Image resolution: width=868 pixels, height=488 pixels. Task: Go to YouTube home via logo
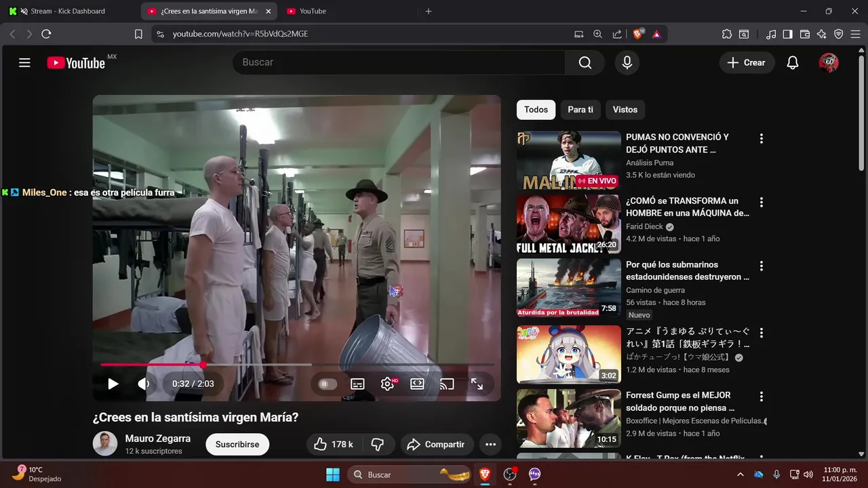pos(76,62)
